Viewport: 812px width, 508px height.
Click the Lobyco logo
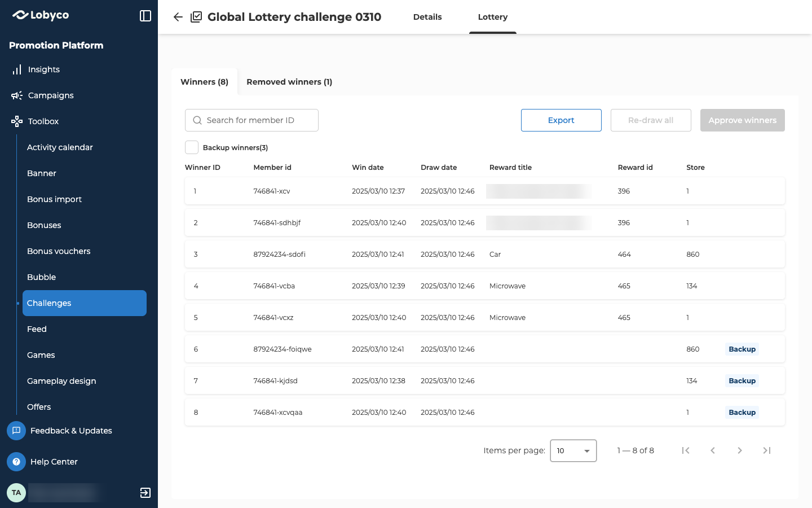tap(41, 15)
